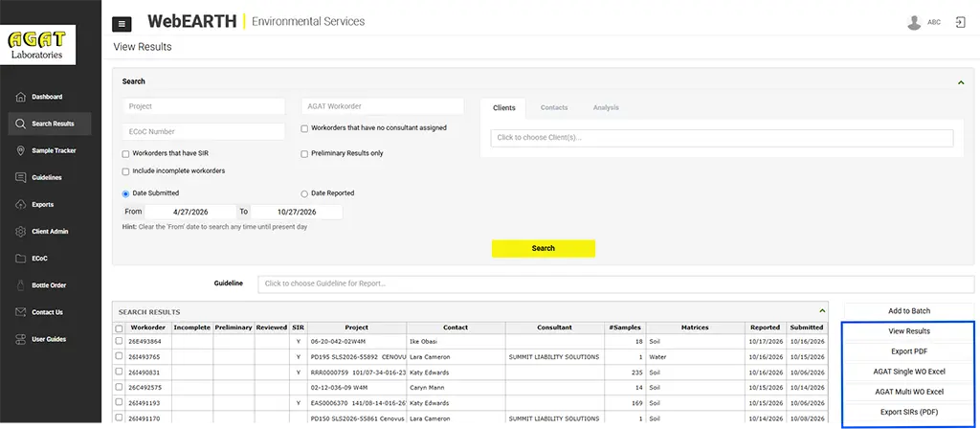This screenshot has height=429, width=980.
Task: Open the Exports cloud icon
Action: click(x=21, y=205)
